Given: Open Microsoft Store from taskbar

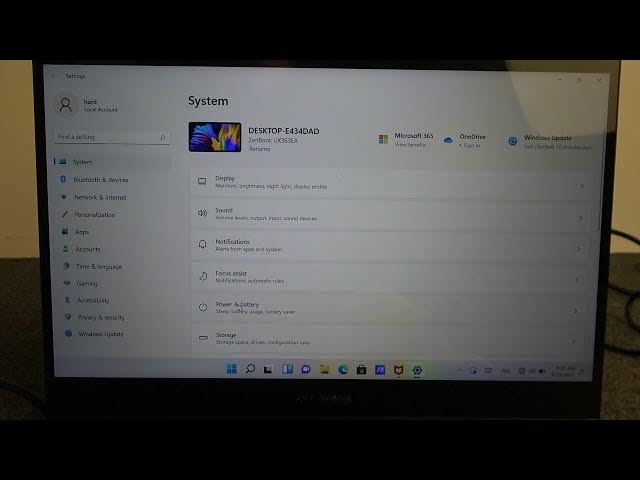Looking at the screenshot, I should point(361,370).
